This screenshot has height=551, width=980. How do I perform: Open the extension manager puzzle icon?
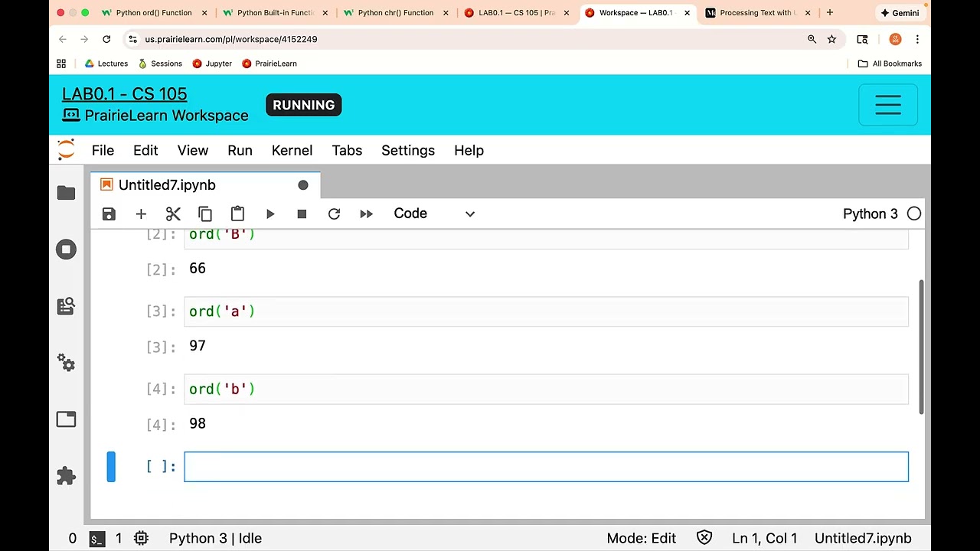coord(66,476)
